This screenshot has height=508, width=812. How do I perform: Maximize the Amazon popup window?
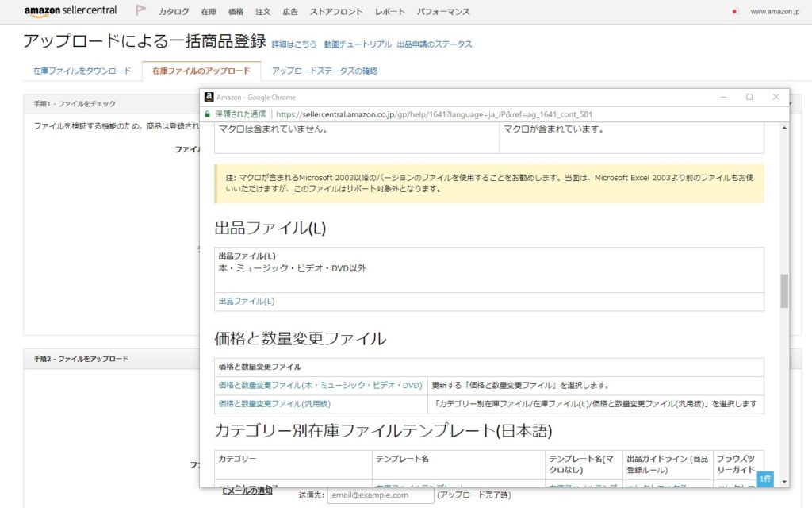(749, 97)
